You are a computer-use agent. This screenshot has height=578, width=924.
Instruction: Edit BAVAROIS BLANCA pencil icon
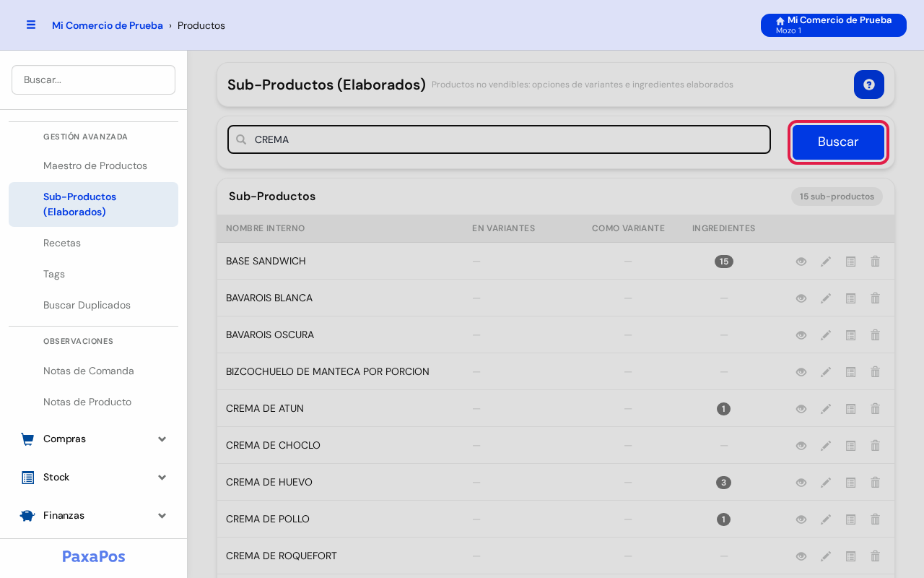[826, 298]
